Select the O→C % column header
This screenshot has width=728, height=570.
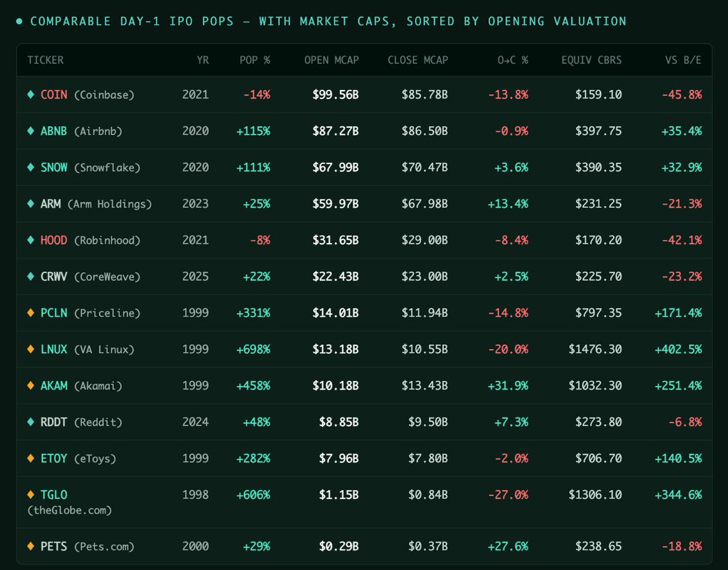click(512, 60)
